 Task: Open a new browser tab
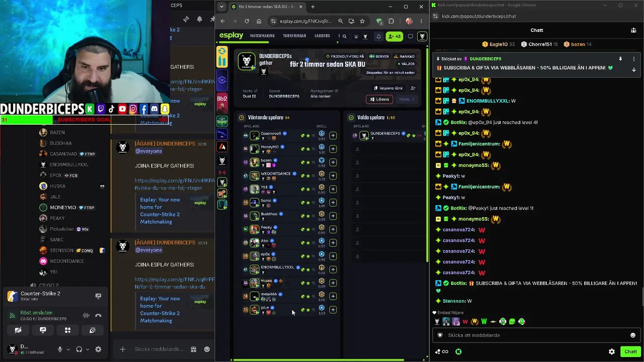pos(312,7)
